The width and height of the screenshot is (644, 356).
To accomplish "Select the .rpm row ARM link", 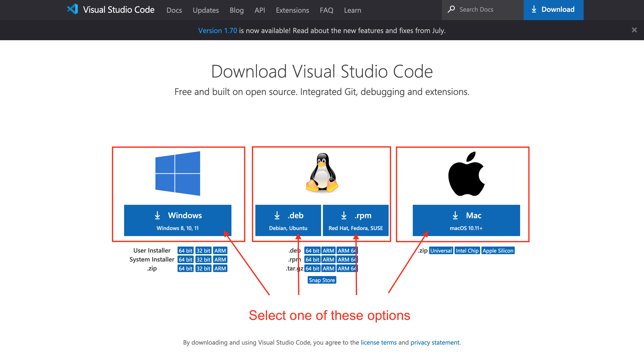I will pyautogui.click(x=328, y=259).
